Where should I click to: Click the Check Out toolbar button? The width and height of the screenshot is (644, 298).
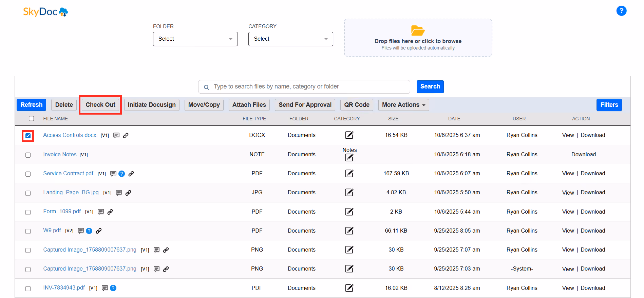(100, 105)
